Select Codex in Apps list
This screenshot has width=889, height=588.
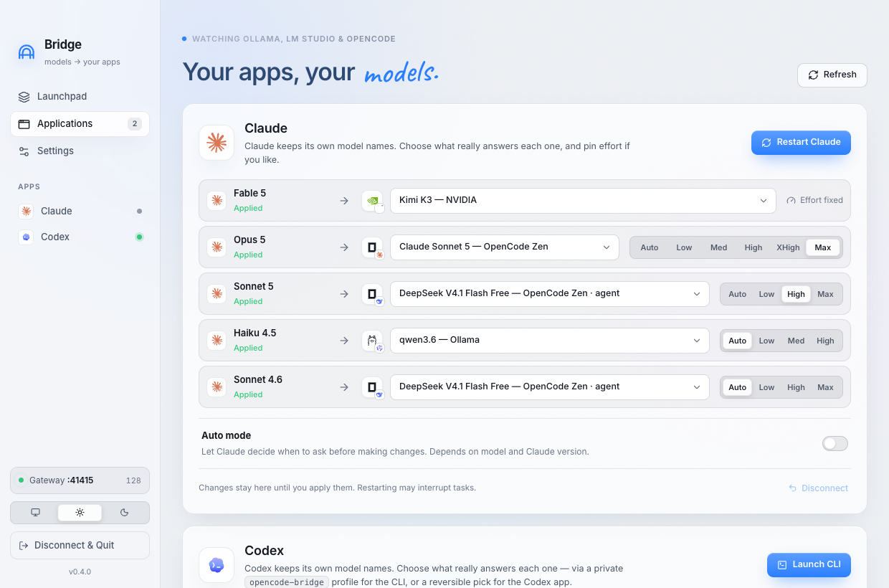point(80,237)
